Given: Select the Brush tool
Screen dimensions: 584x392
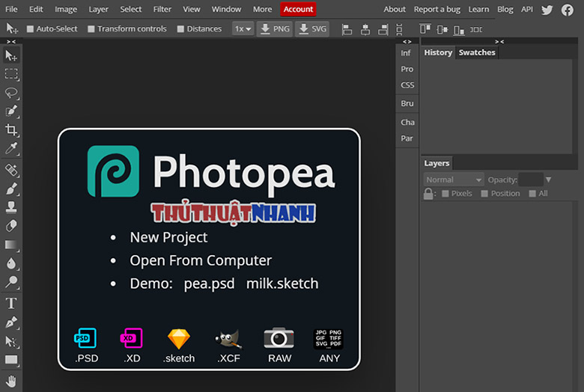Looking at the screenshot, I should click(11, 189).
